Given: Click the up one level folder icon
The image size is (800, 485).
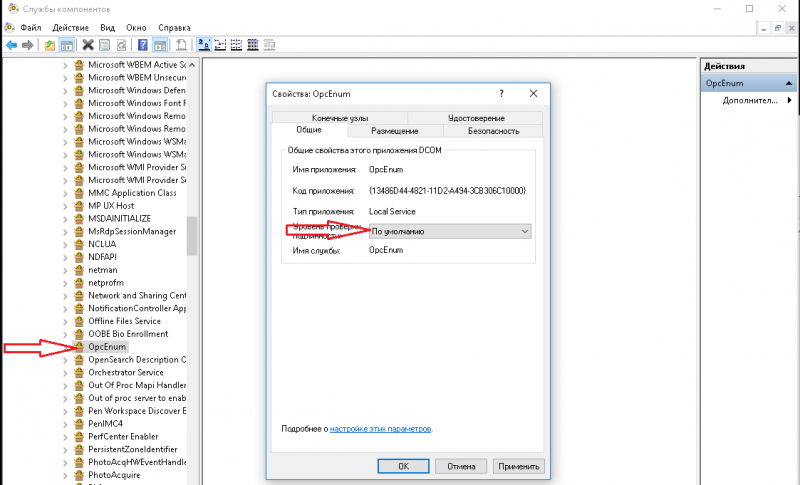Looking at the screenshot, I should 50,45.
